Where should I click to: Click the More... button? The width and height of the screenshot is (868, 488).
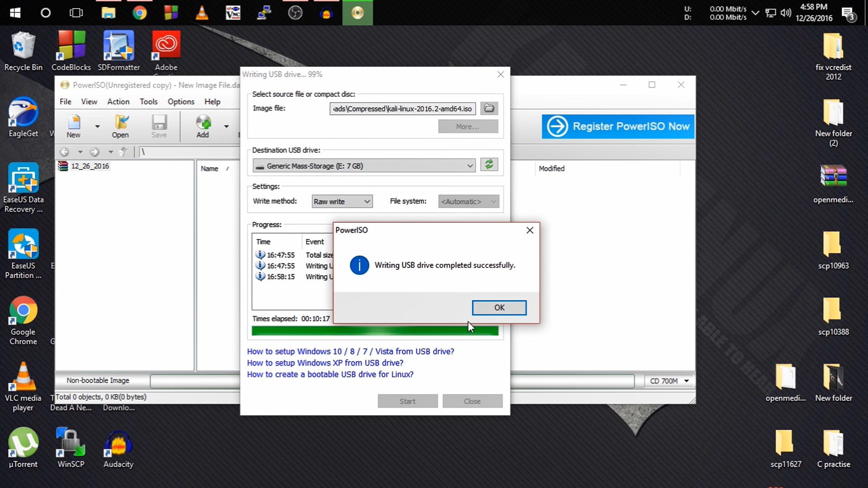click(x=468, y=127)
